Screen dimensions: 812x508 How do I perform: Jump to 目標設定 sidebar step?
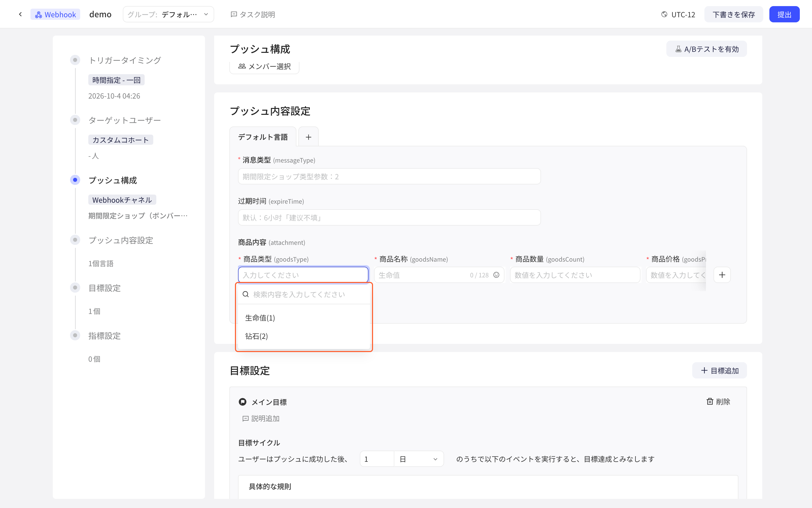tap(104, 288)
